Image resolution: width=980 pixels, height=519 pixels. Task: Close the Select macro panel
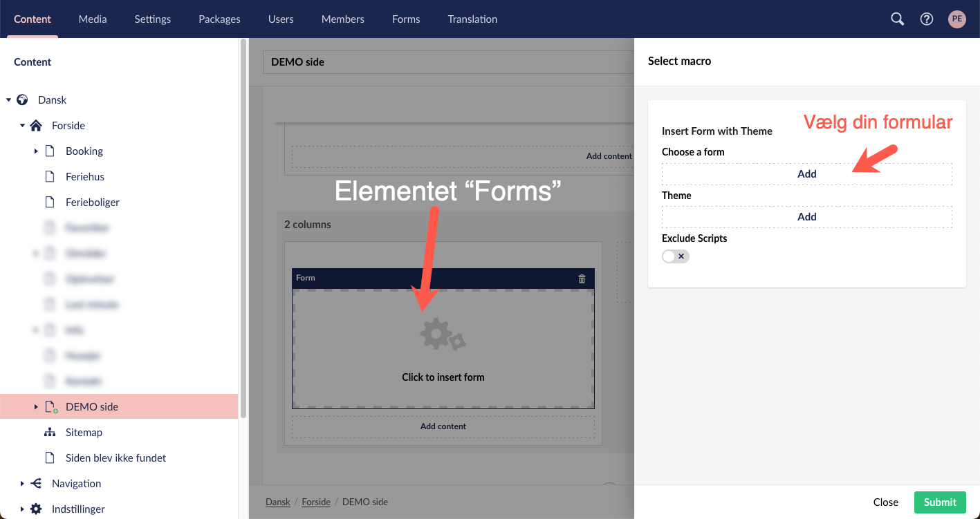click(886, 502)
